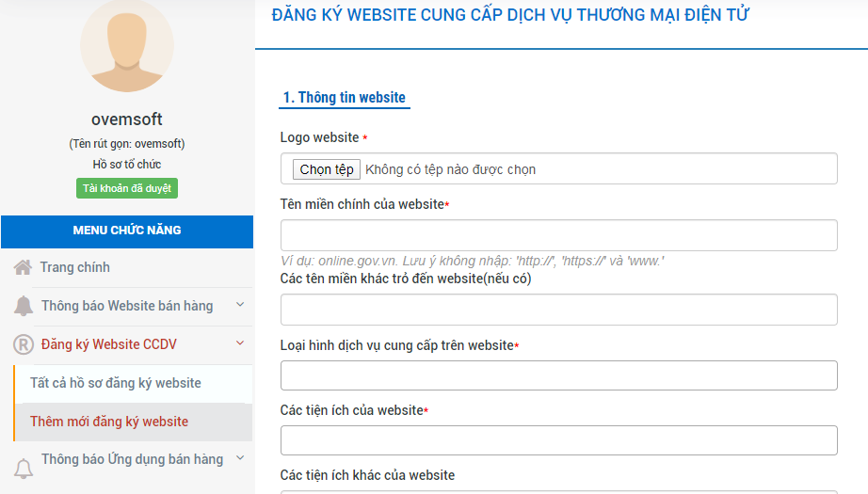Click the Ví dụ: online.gov.vn hint text
Screen dimensions: 868x494
click(x=473, y=261)
